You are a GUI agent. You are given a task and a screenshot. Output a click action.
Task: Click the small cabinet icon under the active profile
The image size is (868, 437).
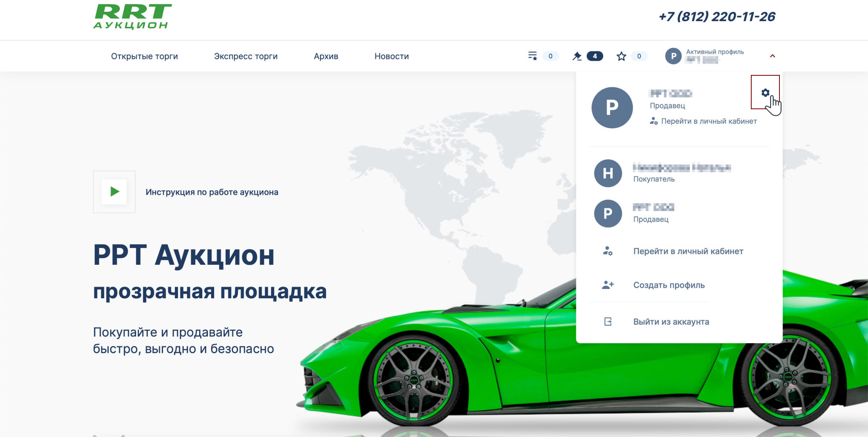654,121
